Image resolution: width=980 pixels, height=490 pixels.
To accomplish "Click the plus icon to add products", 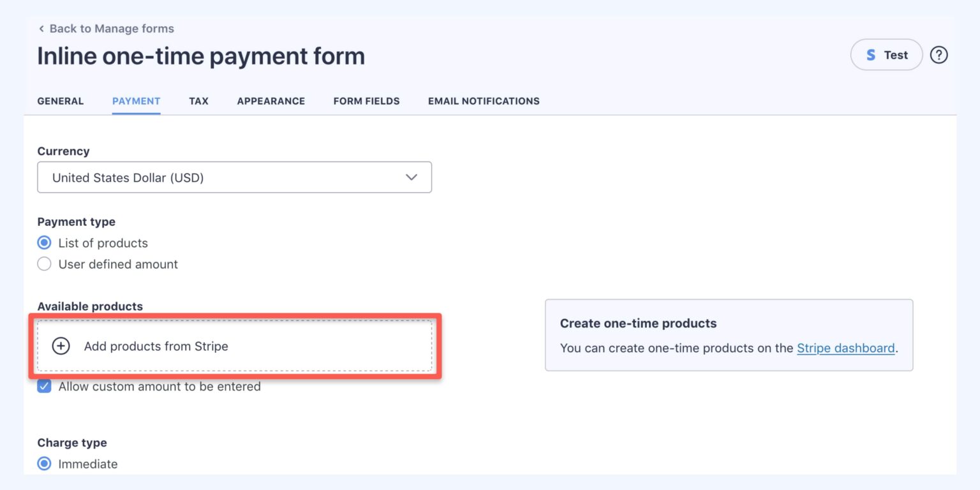I will click(x=61, y=346).
